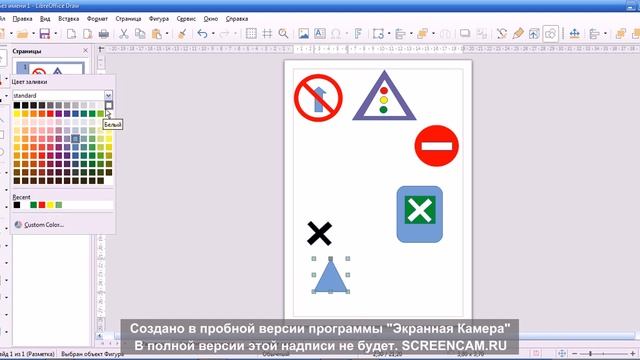This screenshot has height=360, width=640.
Task: Pick the black swatch in Recent colors
Action: click(17, 205)
